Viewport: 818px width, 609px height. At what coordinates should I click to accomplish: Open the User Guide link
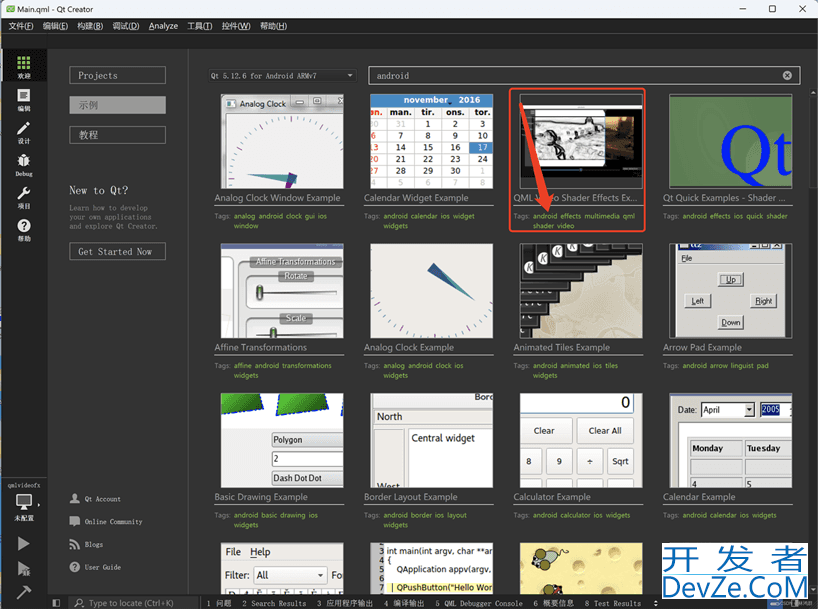pos(103,567)
